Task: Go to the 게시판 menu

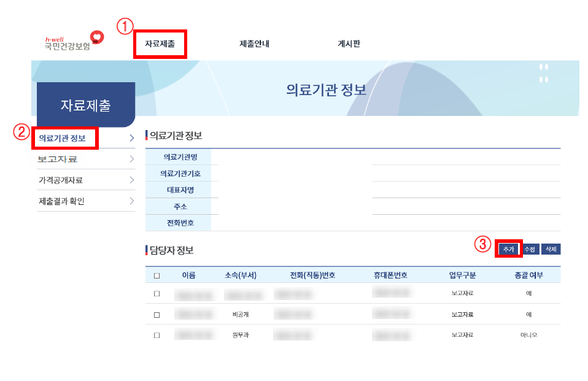Action: click(x=349, y=44)
